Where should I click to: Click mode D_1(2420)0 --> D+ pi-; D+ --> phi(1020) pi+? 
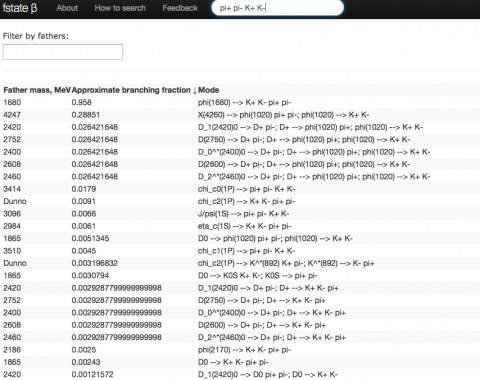coord(310,127)
